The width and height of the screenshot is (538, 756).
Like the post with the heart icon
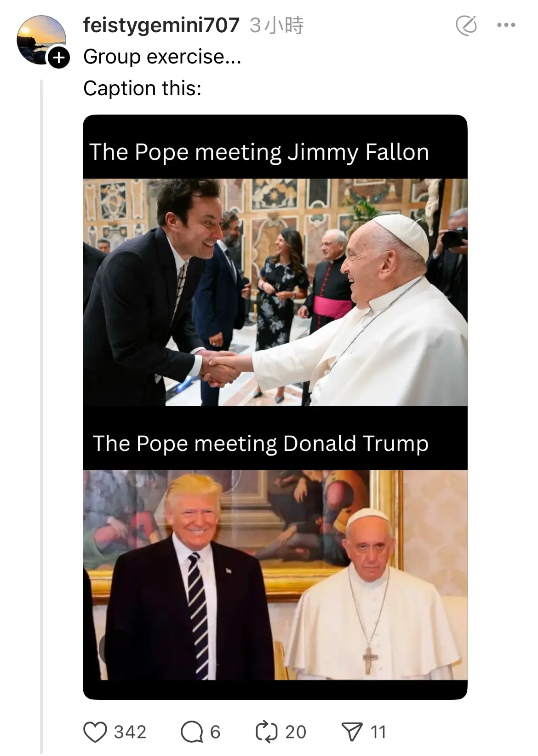pyautogui.click(x=95, y=732)
